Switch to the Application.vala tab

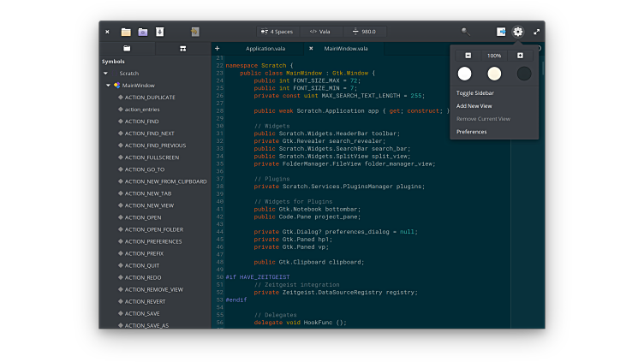point(265,49)
